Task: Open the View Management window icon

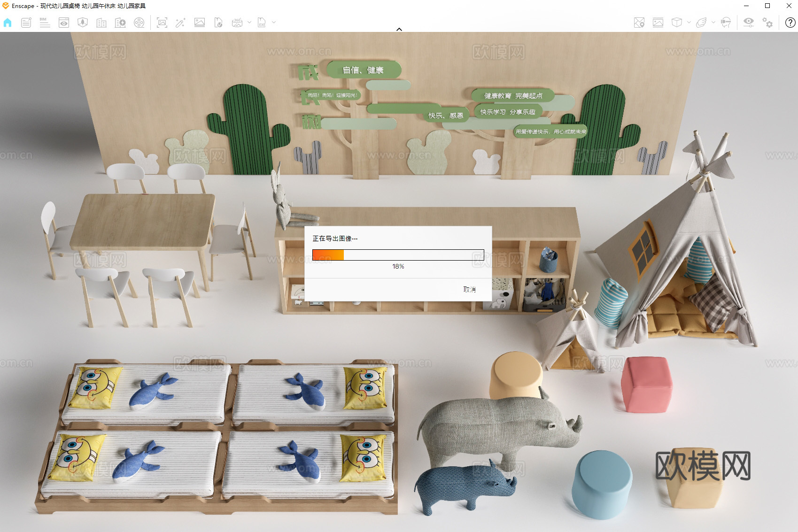Action: click(64, 23)
